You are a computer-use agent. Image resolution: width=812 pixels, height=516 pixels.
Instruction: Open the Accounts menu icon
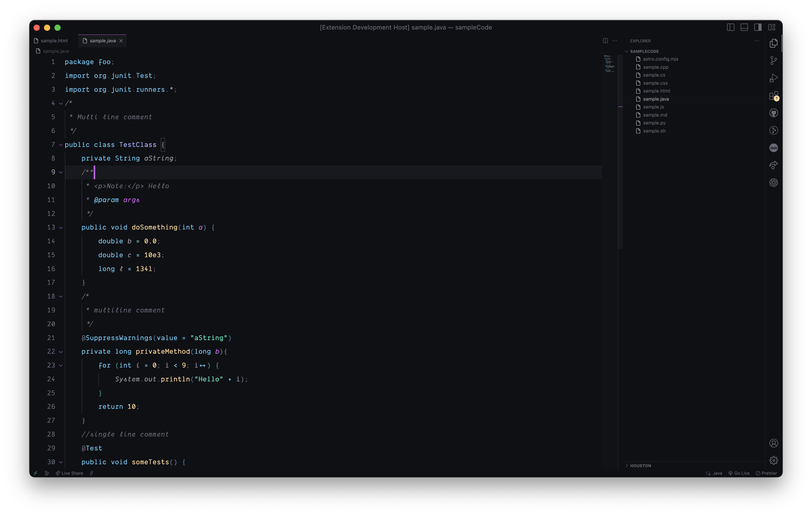coord(774,443)
